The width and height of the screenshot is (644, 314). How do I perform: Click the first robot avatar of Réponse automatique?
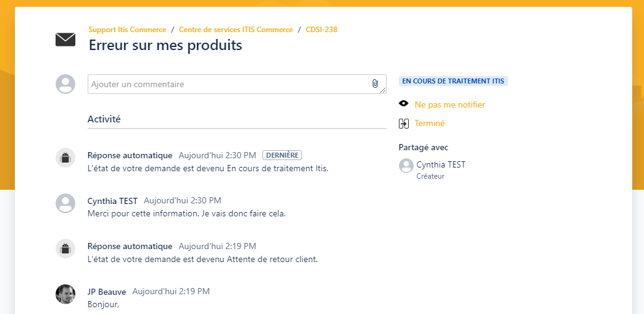tap(65, 158)
